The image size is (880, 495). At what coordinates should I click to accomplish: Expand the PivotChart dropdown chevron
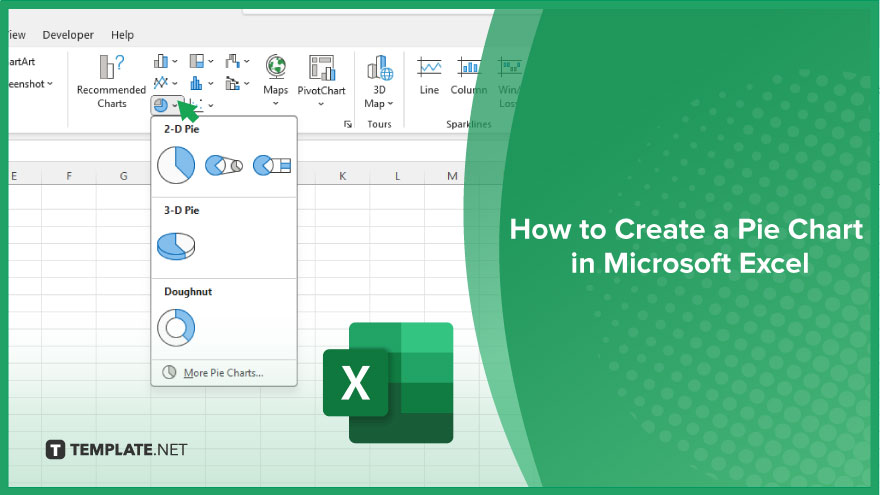click(x=322, y=104)
